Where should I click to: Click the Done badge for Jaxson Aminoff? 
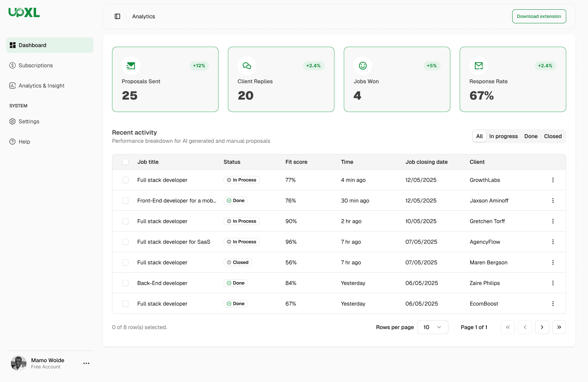pos(236,200)
